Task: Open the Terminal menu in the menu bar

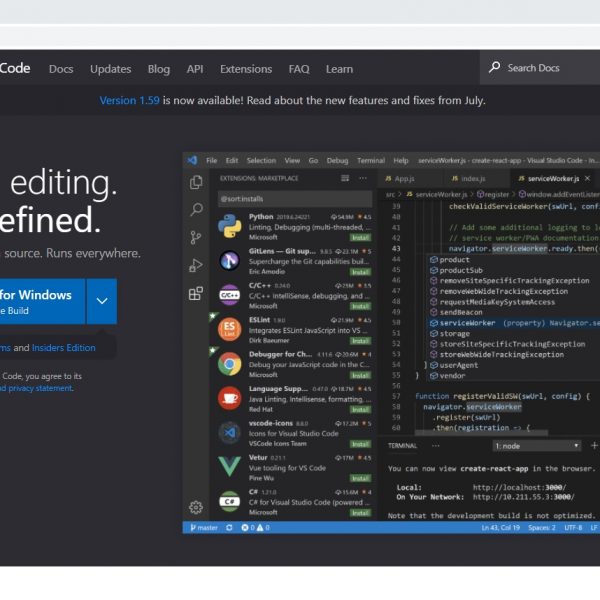Action: [370, 160]
